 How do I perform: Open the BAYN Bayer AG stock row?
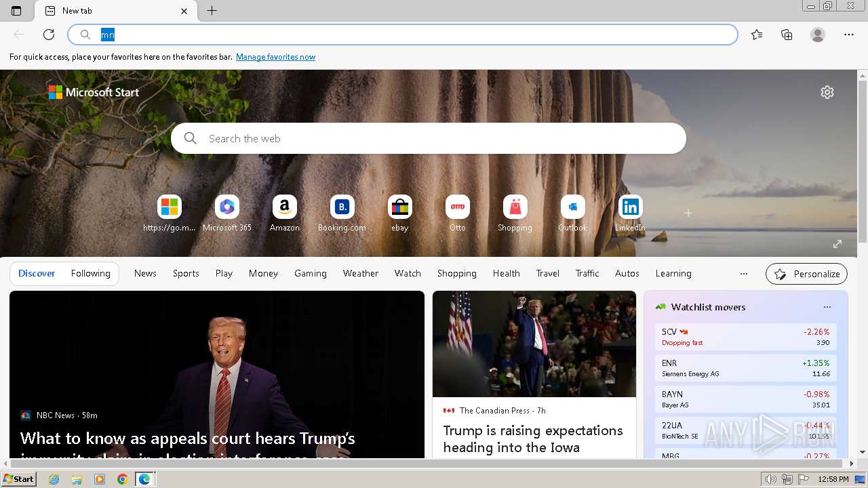tap(746, 399)
